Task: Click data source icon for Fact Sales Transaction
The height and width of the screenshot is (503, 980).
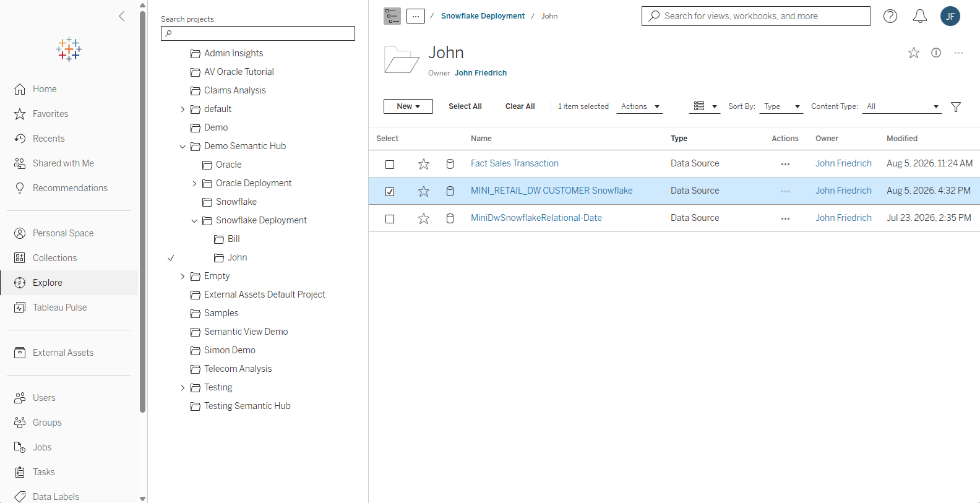Action: 450,164
